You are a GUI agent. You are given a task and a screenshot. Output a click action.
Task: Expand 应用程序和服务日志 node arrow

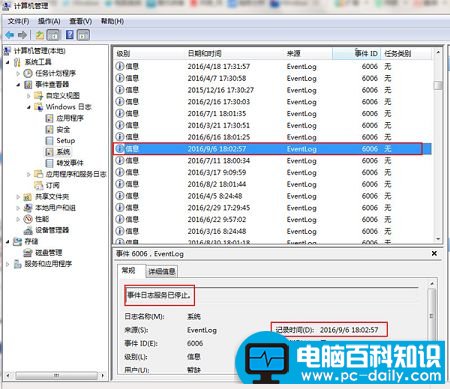click(29, 174)
